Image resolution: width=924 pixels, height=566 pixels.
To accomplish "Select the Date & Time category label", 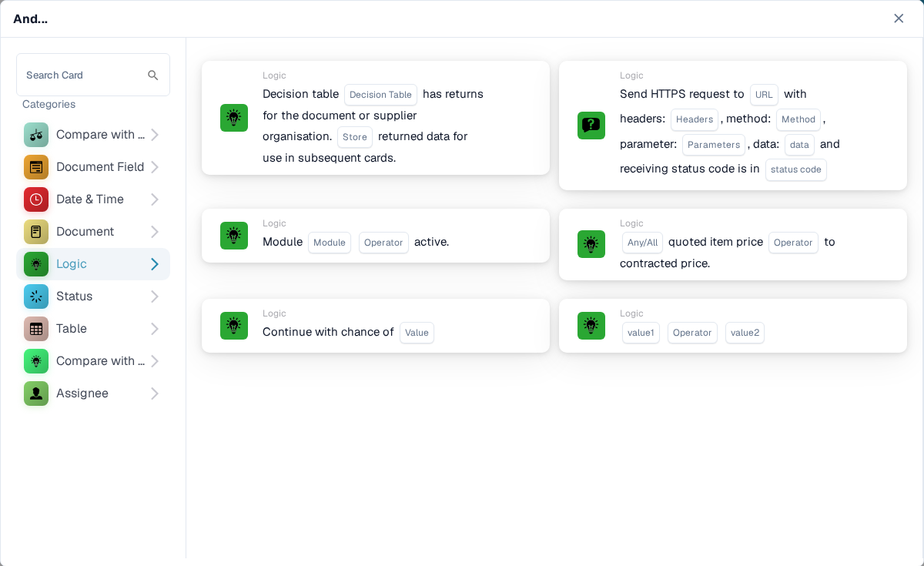I will tap(90, 199).
